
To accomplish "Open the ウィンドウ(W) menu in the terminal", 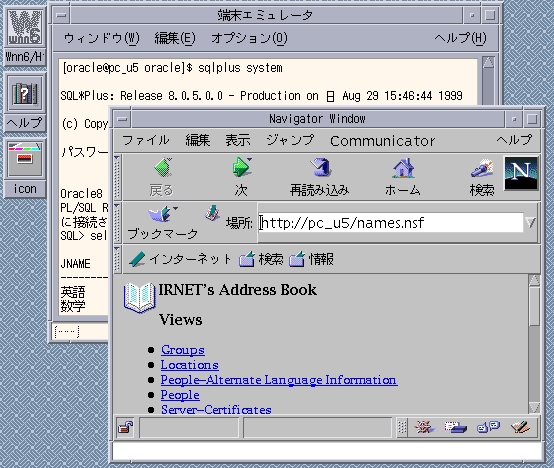I will (x=102, y=38).
